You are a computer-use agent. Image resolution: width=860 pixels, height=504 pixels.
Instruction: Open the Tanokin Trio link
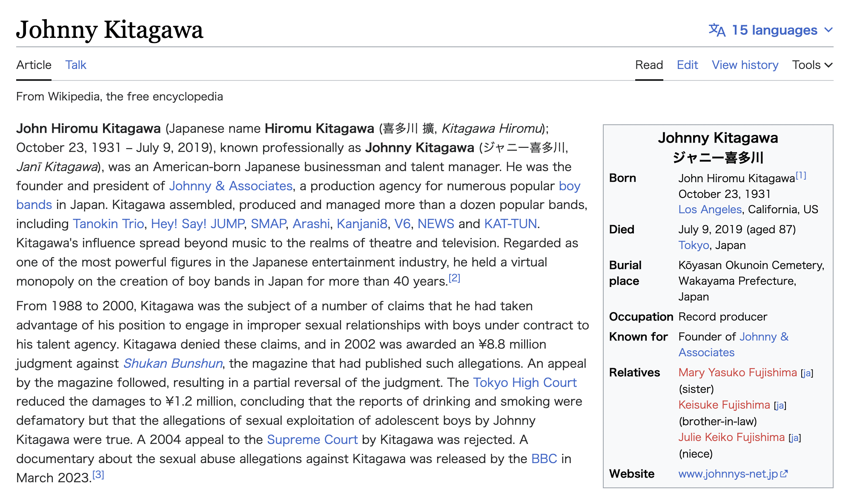[109, 224]
